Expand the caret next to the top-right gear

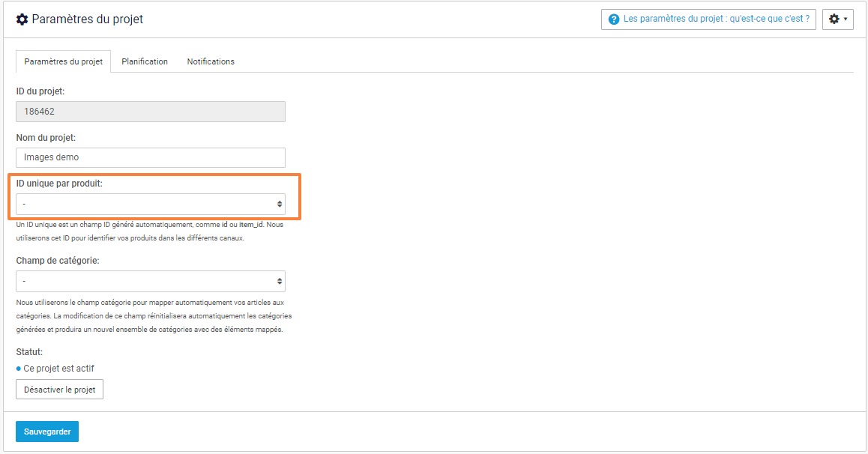click(x=846, y=19)
